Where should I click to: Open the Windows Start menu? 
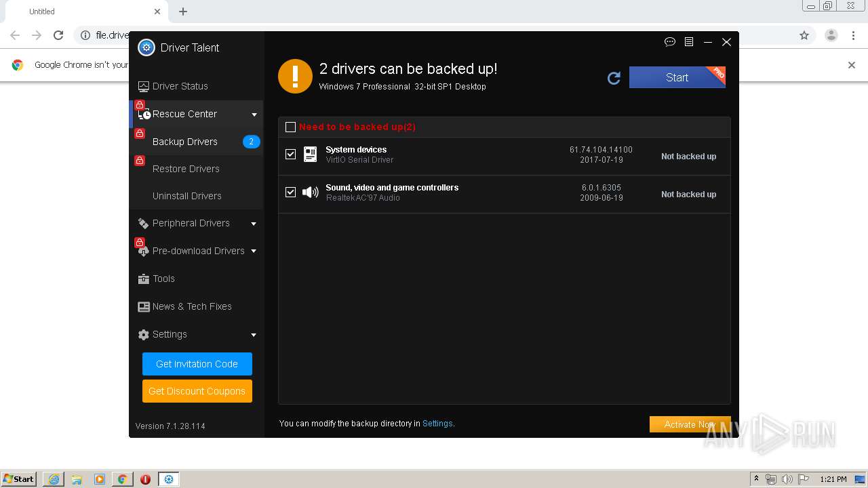click(19, 479)
